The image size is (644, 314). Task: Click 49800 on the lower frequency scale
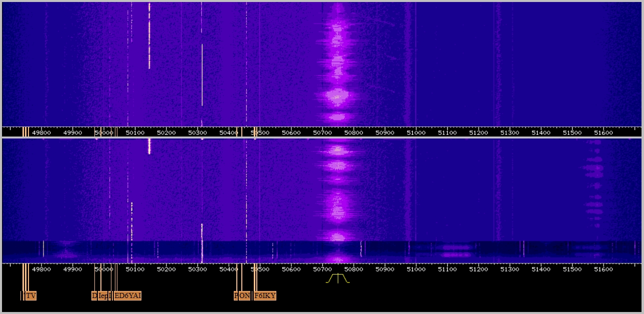coord(41,269)
